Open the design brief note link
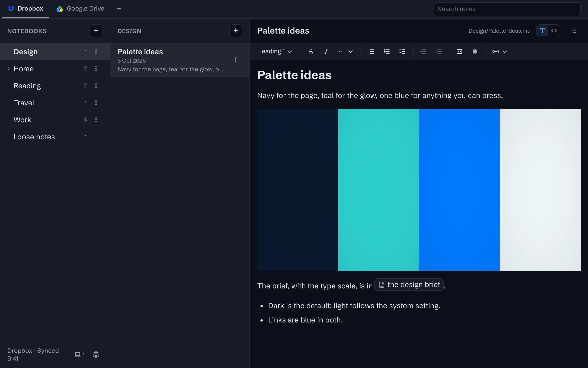 (x=409, y=285)
